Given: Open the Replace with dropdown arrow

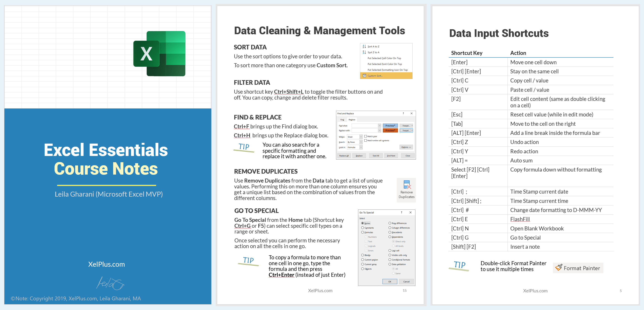Looking at the screenshot, I should (380, 130).
